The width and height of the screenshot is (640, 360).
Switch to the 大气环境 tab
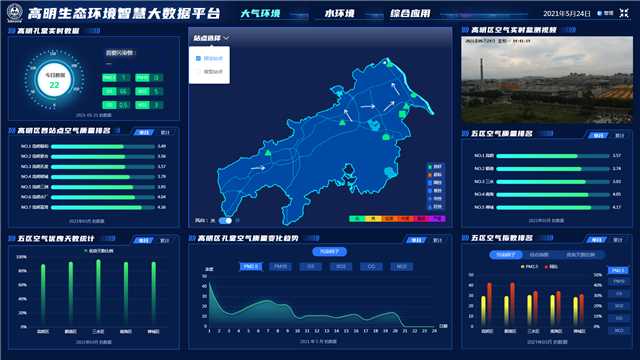260,13
